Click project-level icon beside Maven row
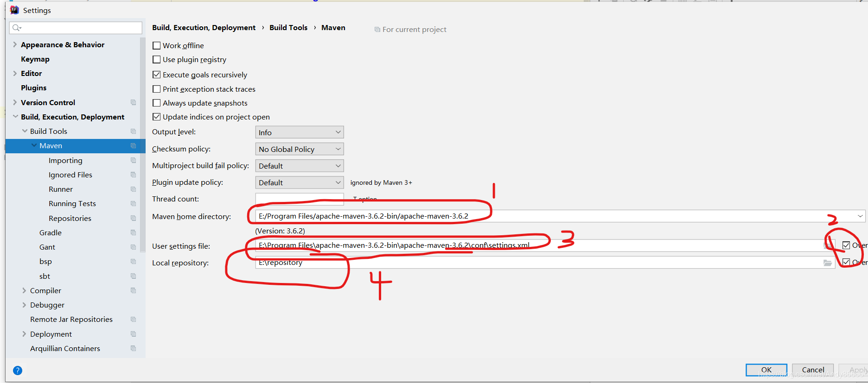 coord(134,146)
